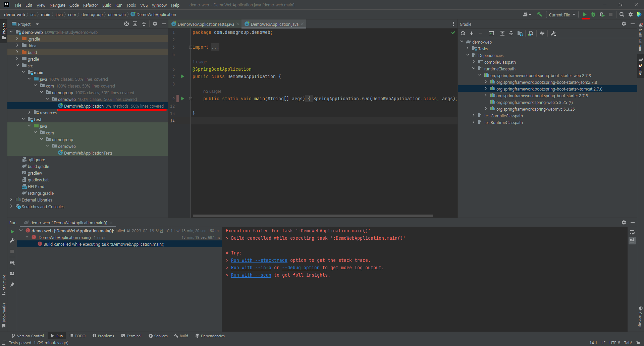Click the UTF-8 encoding in status bar

[x=614, y=343]
